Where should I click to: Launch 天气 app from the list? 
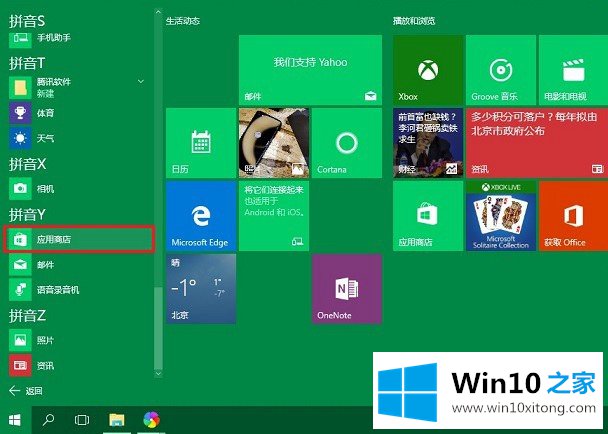[78, 138]
